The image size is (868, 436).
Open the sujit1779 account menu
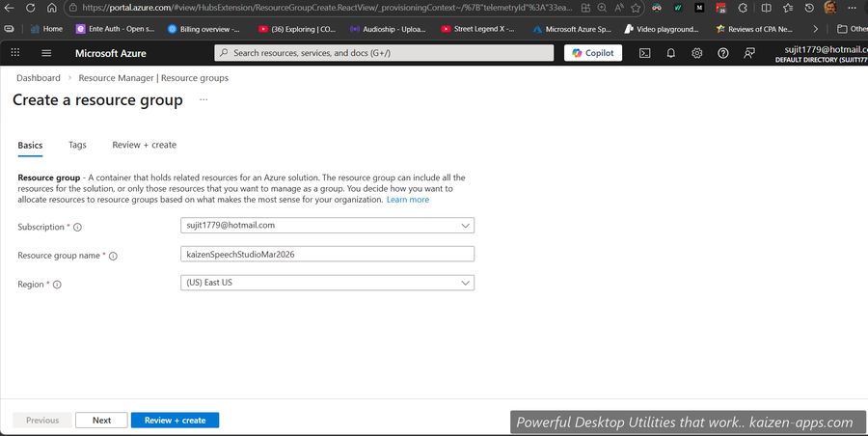pos(822,54)
